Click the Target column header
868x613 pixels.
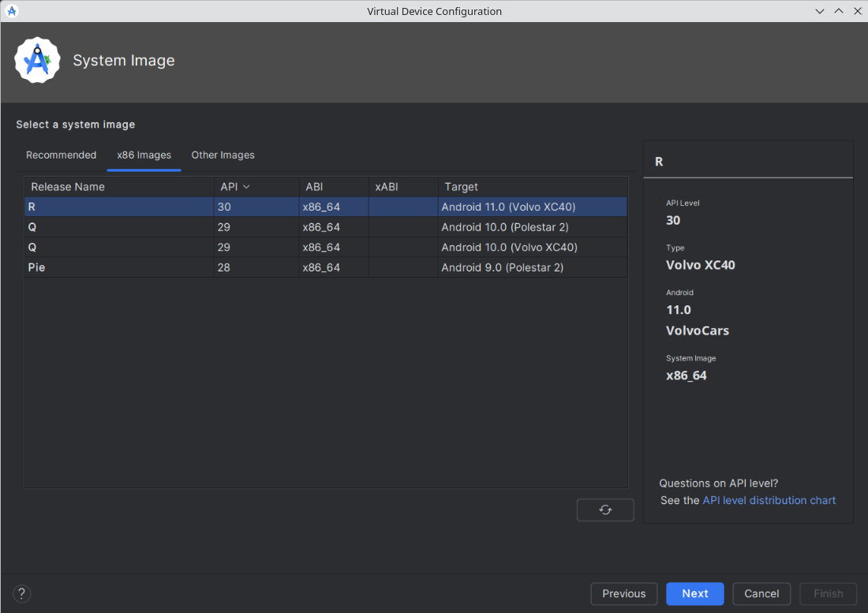533,187
